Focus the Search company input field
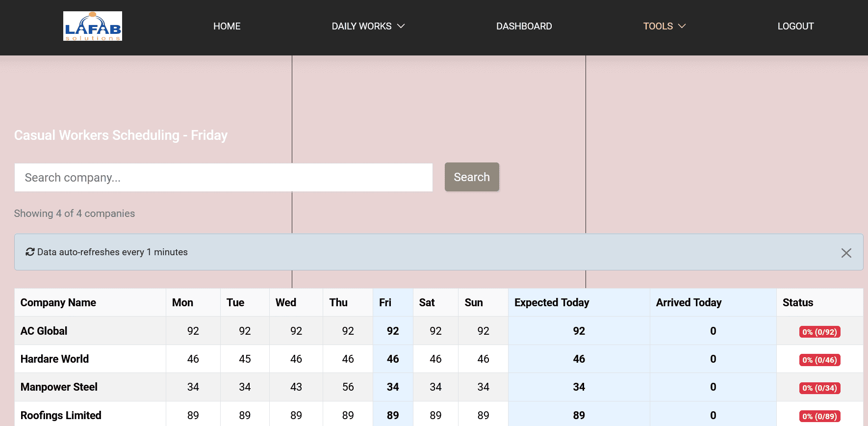 (224, 178)
